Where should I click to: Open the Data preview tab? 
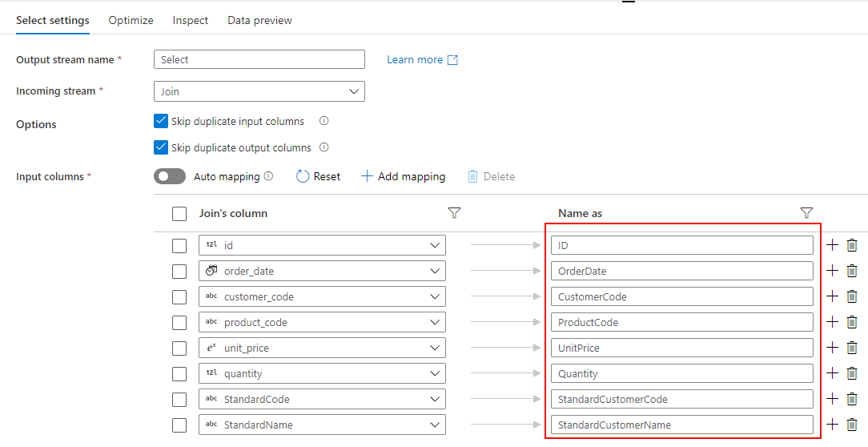pyautogui.click(x=259, y=20)
